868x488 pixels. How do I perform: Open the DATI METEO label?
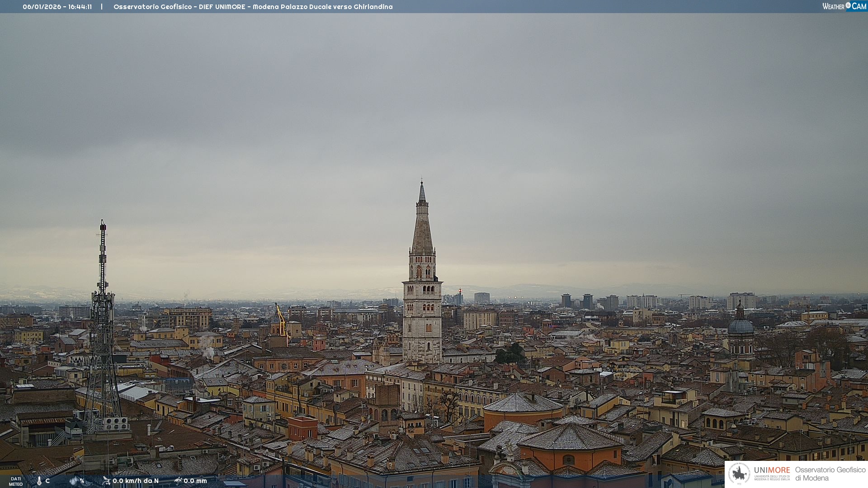[x=15, y=482]
